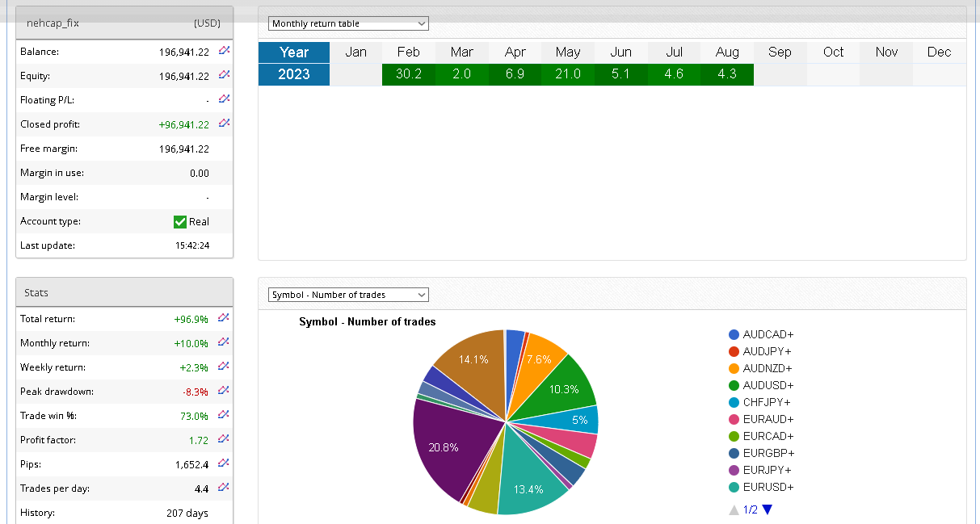Click the chart icon next to Trades per day
The height and width of the screenshot is (524, 980).
(224, 488)
